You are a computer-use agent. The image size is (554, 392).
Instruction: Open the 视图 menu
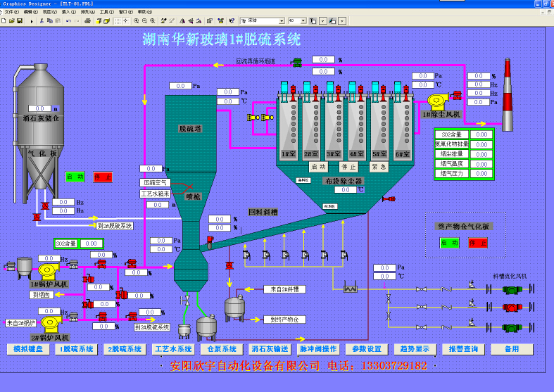[49, 12]
